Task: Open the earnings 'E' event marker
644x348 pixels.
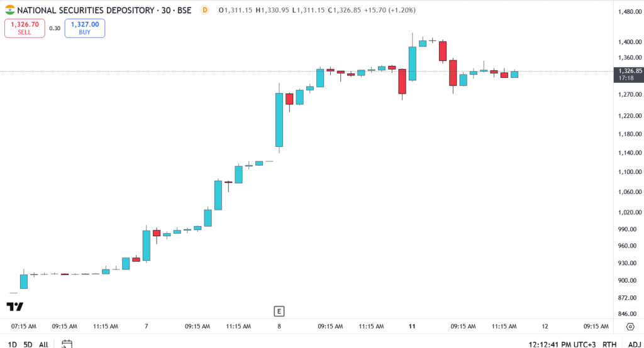Action: [279, 311]
